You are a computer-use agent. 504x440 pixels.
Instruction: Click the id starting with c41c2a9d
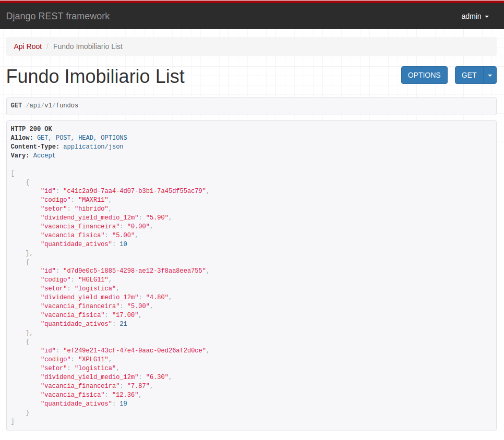(x=136, y=191)
